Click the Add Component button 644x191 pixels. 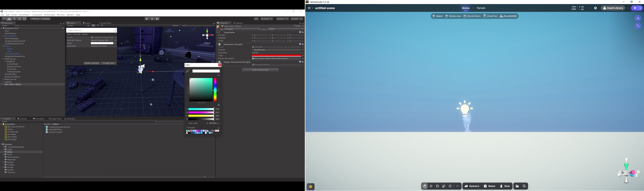(x=260, y=70)
